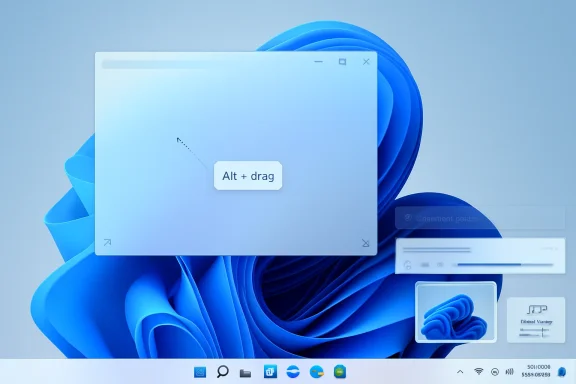Viewport: 576px width, 384px height.
Task: Adjust upper slider in music note widget
Action: coord(534,330)
